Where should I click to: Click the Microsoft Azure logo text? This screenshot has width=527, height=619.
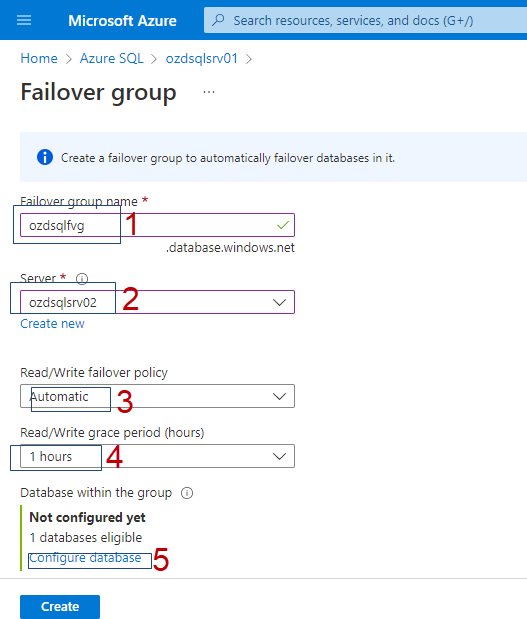(x=122, y=21)
